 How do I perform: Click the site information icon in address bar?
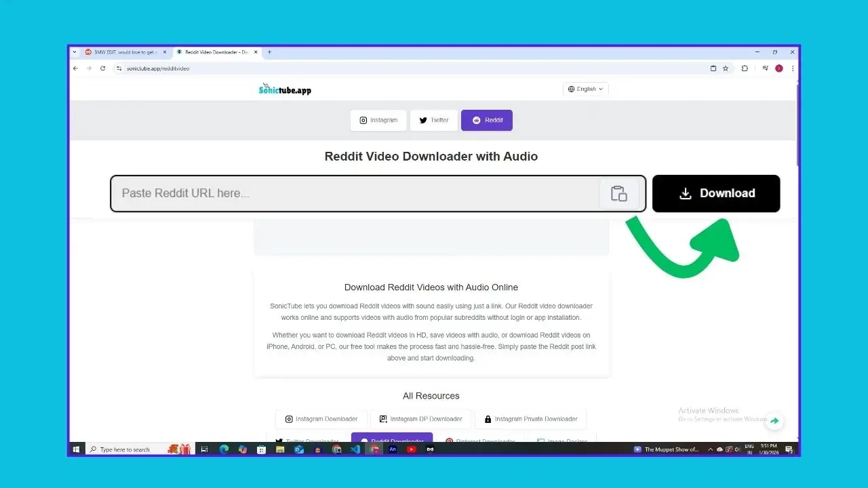pyautogui.click(x=119, y=68)
